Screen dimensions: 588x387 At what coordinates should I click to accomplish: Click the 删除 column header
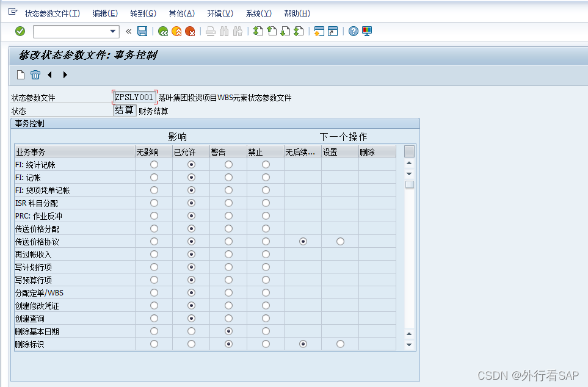point(377,152)
